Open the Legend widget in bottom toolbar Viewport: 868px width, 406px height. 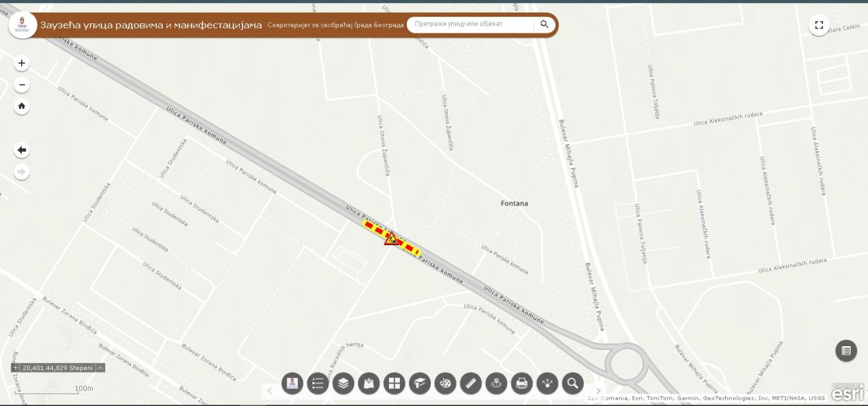pyautogui.click(x=318, y=383)
